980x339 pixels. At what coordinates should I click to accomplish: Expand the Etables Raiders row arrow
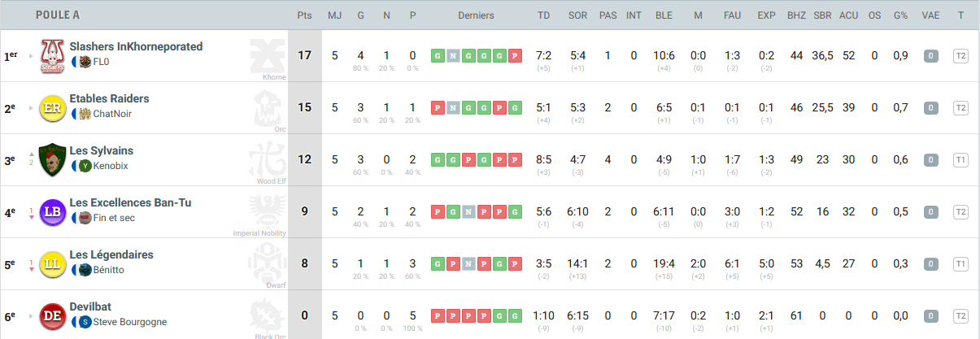pyautogui.click(x=32, y=108)
